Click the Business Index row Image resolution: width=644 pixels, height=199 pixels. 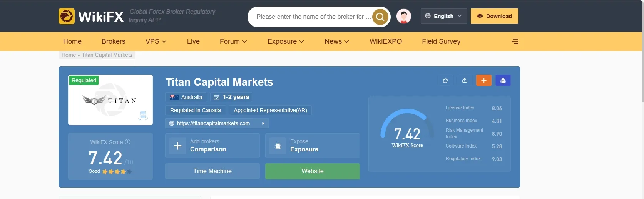point(474,121)
